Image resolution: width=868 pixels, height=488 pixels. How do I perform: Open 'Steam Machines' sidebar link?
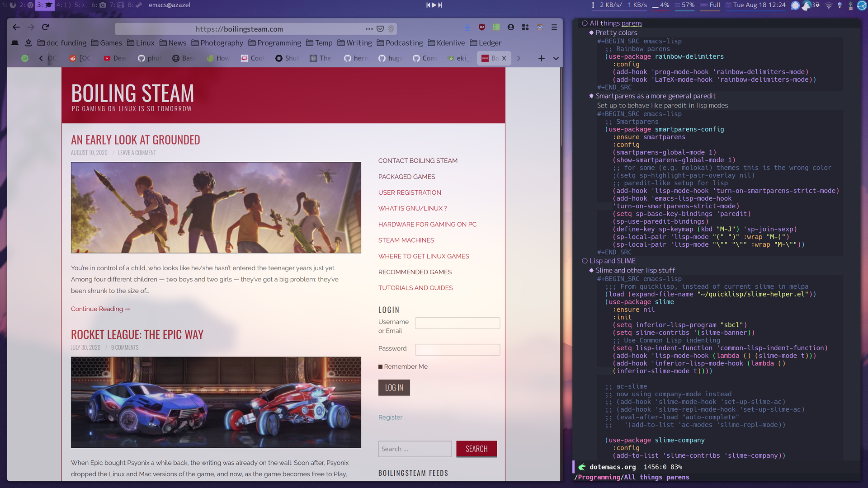[406, 240]
